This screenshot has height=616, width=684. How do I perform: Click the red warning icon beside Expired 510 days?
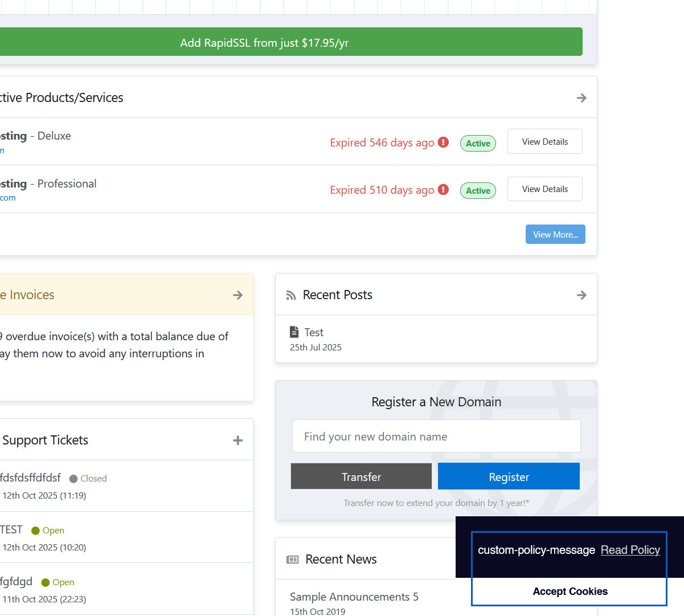(x=443, y=190)
